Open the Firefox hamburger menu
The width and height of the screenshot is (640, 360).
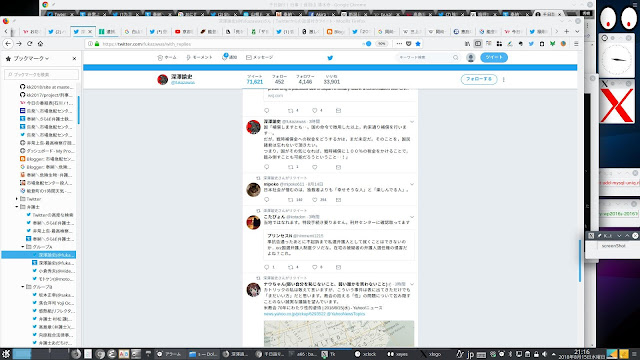(x=576, y=44)
